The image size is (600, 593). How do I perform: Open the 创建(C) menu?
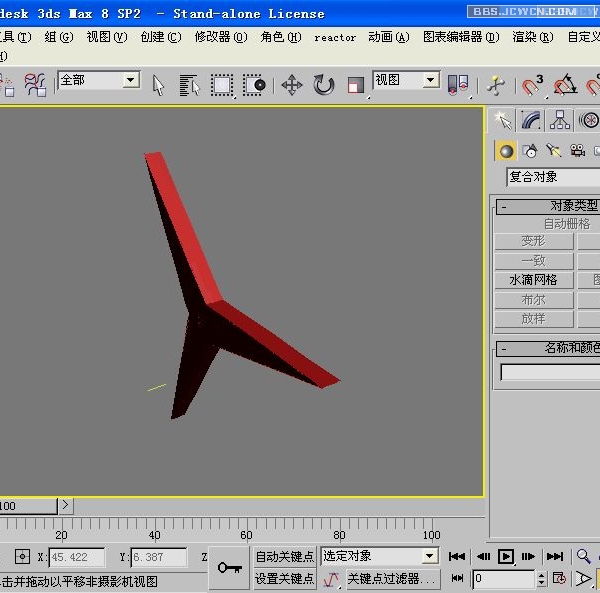click(x=161, y=37)
